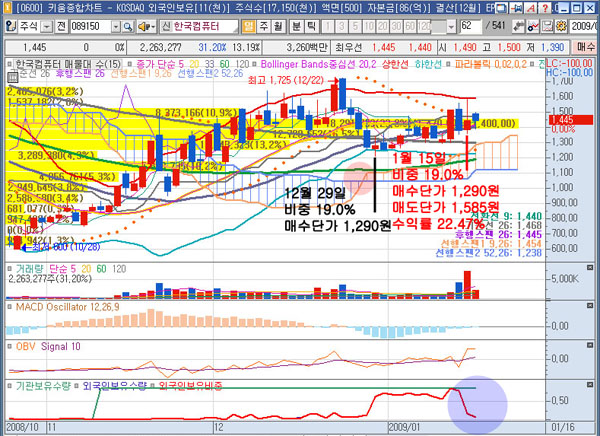Click the 전 button beside stock code
Image resolution: width=600 pixels, height=436 pixels.
coord(60,26)
